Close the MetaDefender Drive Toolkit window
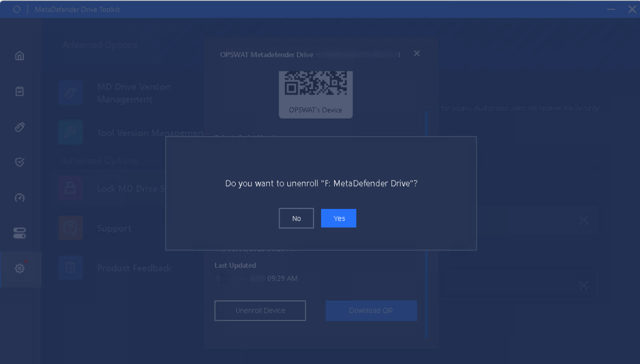Viewport: 640px width, 364px height. (x=632, y=9)
